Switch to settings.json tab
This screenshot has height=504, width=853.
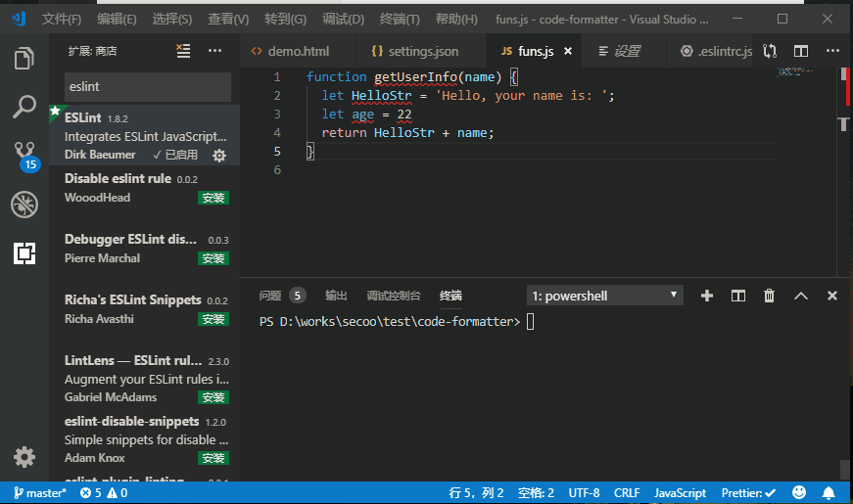click(422, 51)
